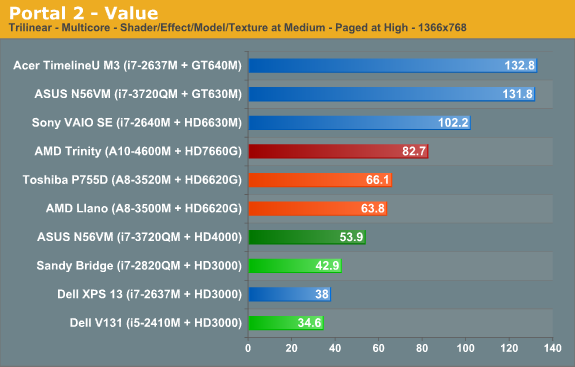Click the value 131.8

[517, 94]
